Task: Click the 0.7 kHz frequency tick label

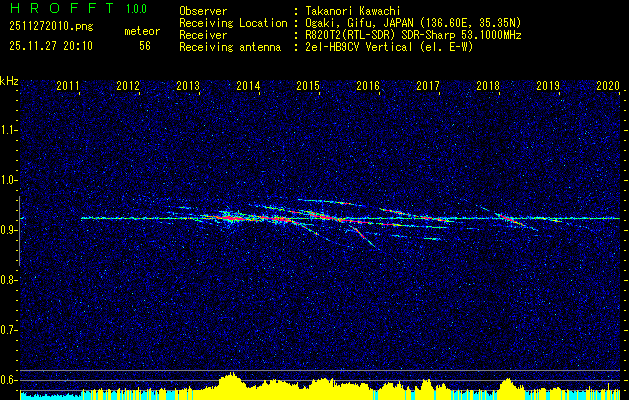Action: [8, 330]
